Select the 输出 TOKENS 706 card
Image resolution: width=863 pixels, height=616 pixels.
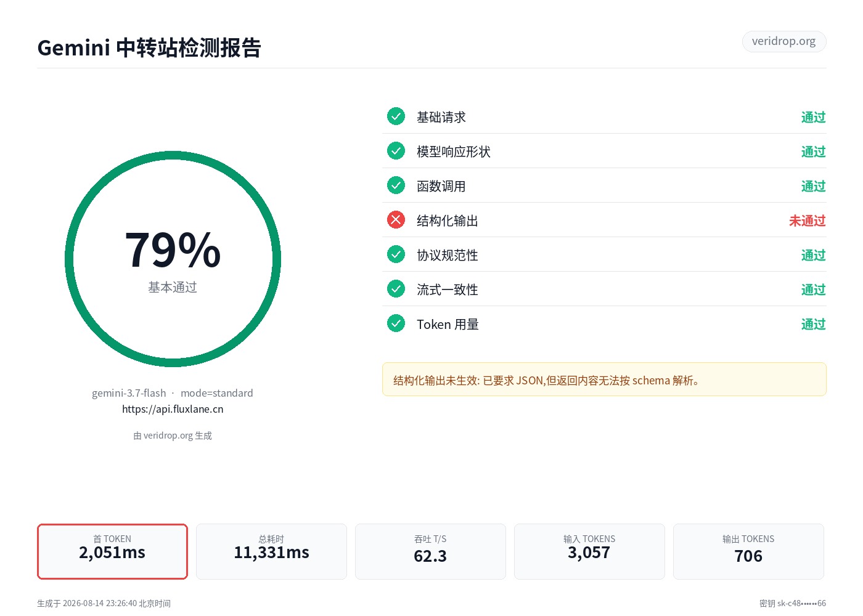(x=748, y=551)
